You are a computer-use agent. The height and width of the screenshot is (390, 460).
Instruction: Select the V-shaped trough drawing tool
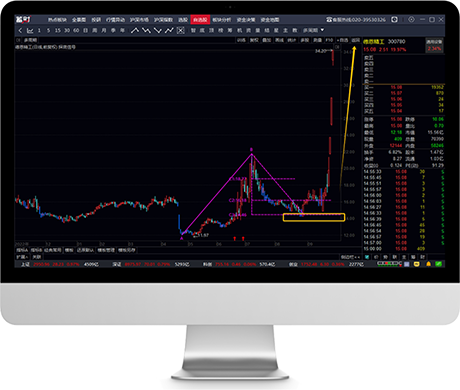158,31
